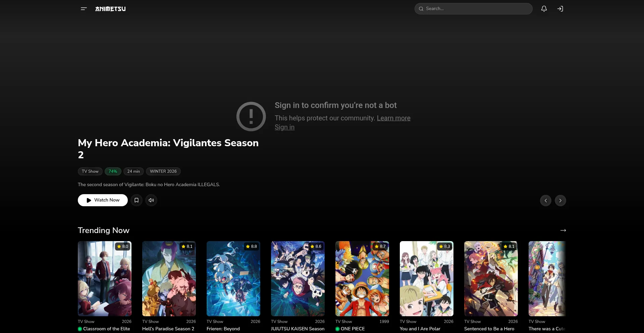The width and height of the screenshot is (644, 333).
Task: Click the Frieren: Beyond title text
Action: pyautogui.click(x=223, y=329)
